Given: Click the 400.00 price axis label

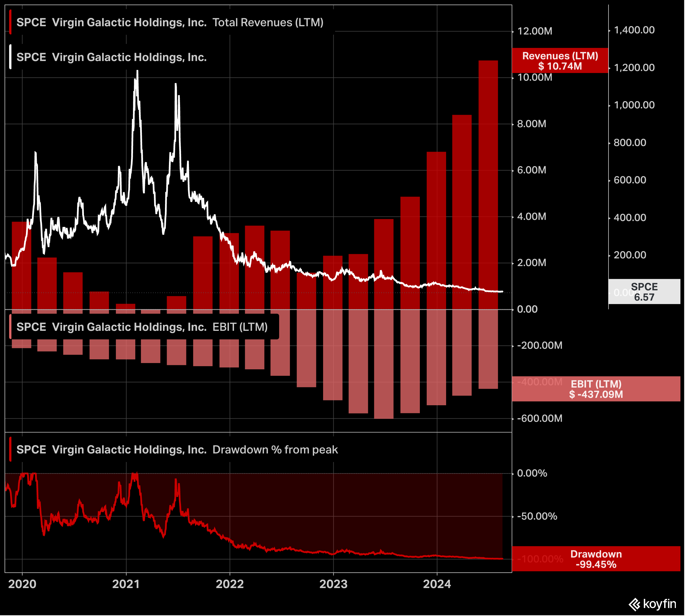Looking at the screenshot, I should [x=630, y=218].
